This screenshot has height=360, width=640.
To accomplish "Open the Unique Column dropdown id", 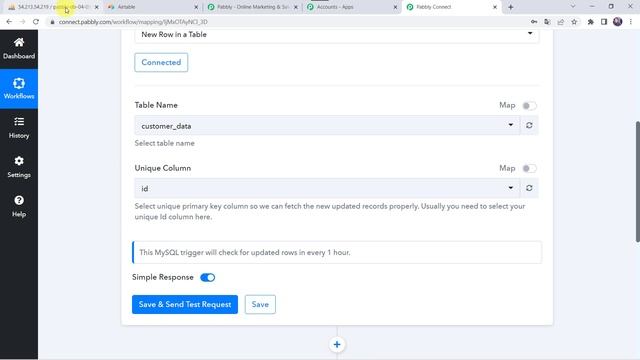I will 327,188.
